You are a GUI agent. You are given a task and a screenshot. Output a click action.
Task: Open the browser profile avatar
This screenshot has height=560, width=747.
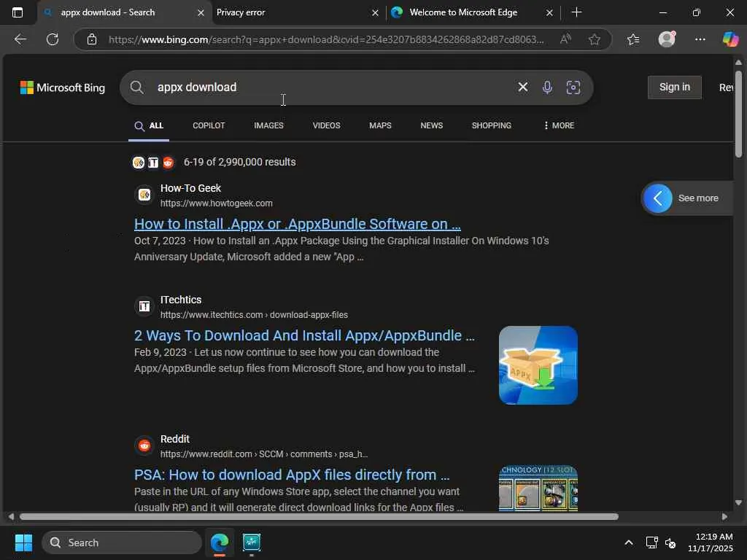667,39
